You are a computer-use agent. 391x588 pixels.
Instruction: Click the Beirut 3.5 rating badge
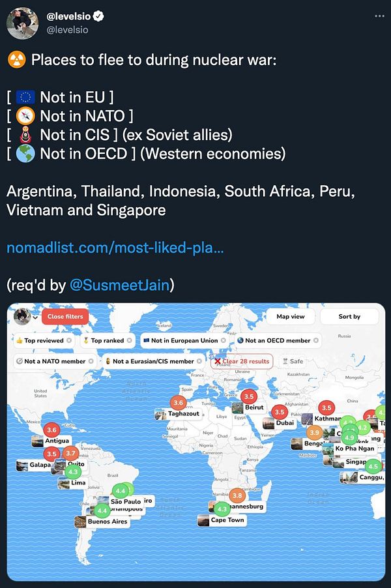click(x=249, y=396)
